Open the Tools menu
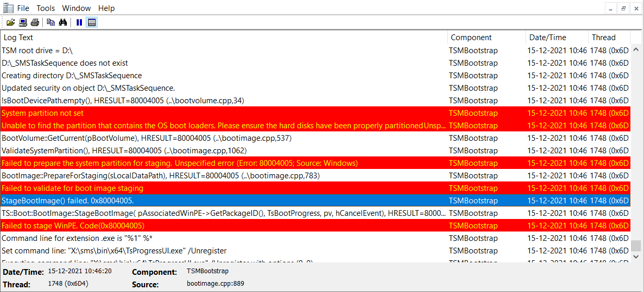644x292 pixels. point(46,8)
